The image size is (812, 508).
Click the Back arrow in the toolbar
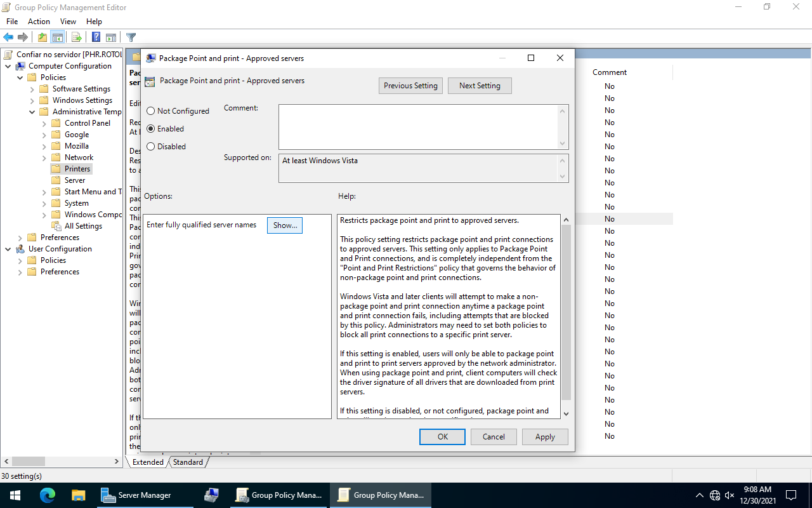(8, 37)
